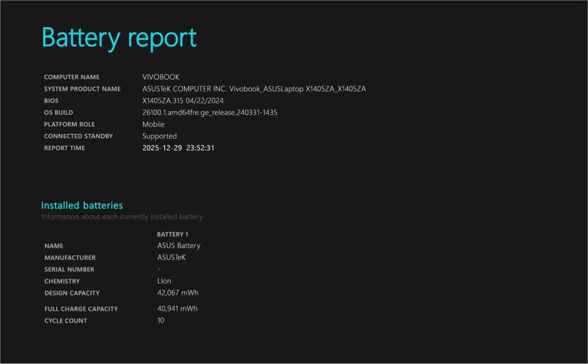Click the SERIAL NUMBER label
The image size is (588, 364).
[69, 269]
